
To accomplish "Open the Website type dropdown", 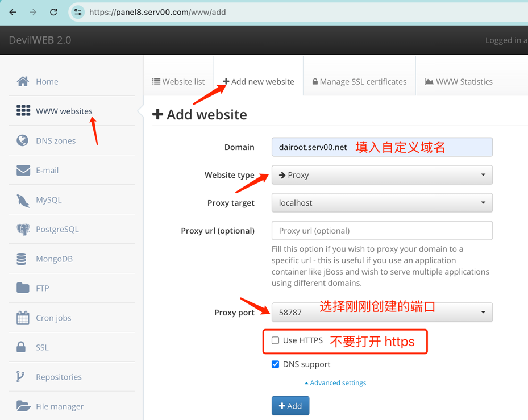I will click(x=381, y=175).
